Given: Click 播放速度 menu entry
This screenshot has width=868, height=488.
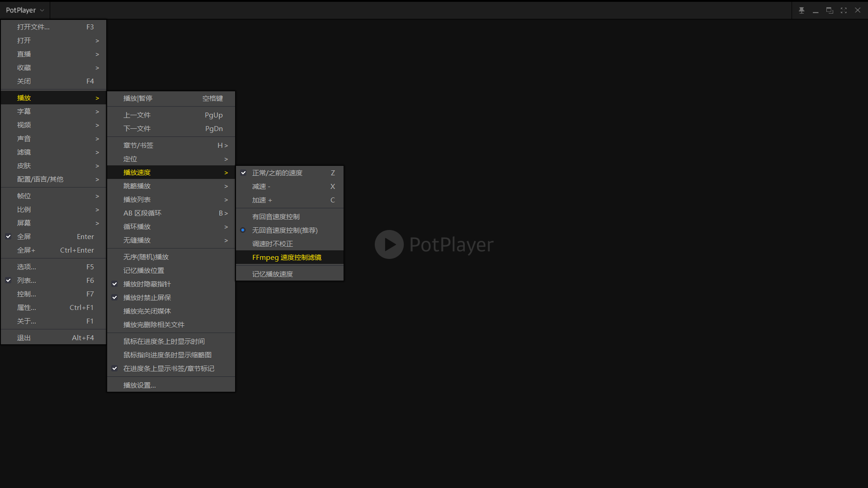Looking at the screenshot, I should tap(171, 172).
